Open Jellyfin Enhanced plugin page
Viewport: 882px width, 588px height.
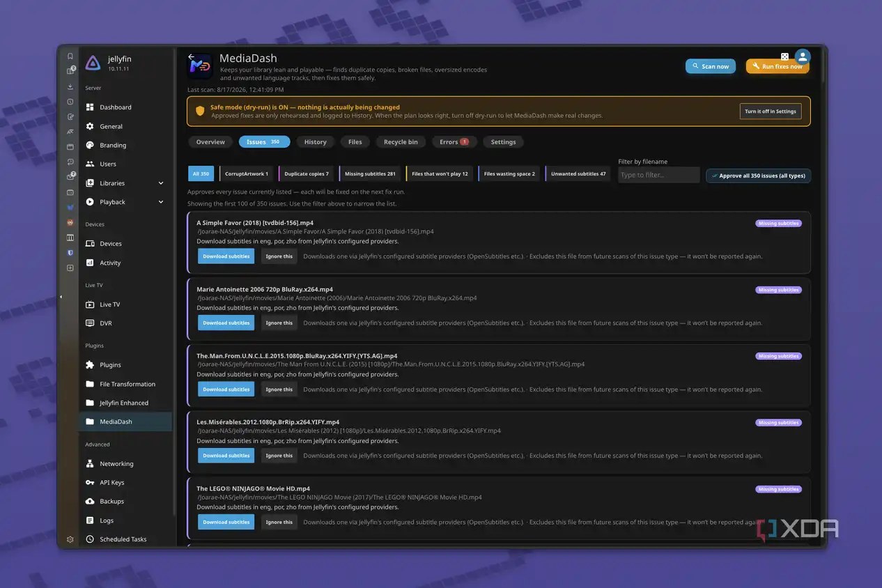[125, 403]
